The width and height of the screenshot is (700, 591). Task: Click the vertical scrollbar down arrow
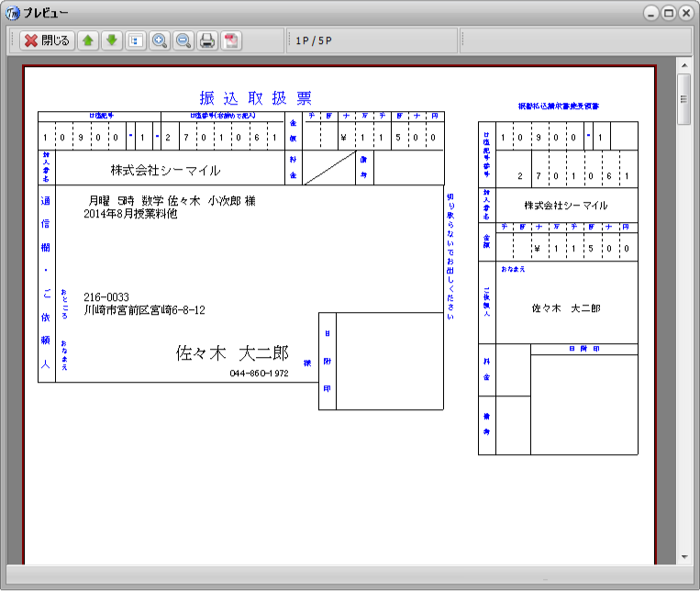683,556
